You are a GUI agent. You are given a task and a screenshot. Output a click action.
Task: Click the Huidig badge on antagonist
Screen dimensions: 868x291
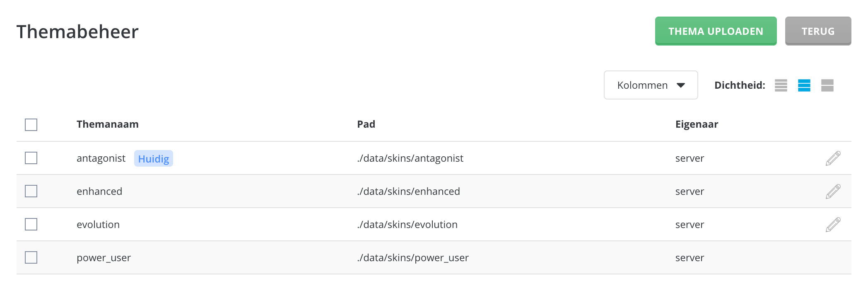pyautogui.click(x=154, y=159)
